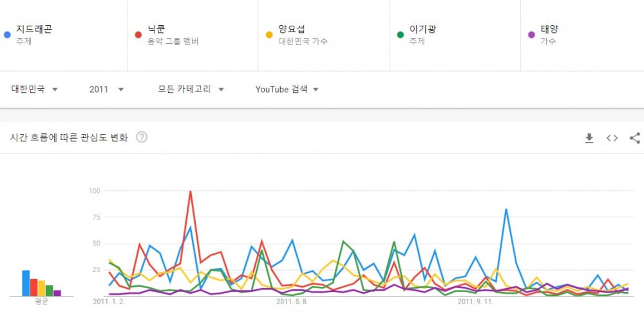The height and width of the screenshot is (312, 644).
Task: Click the yellow dot for 양요섭
Action: [269, 35]
